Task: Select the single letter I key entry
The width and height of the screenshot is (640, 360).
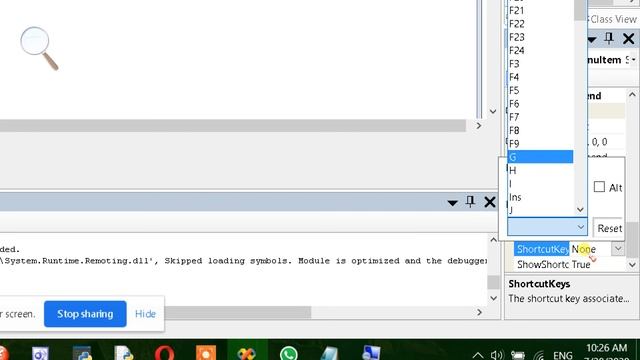Action: click(x=540, y=184)
